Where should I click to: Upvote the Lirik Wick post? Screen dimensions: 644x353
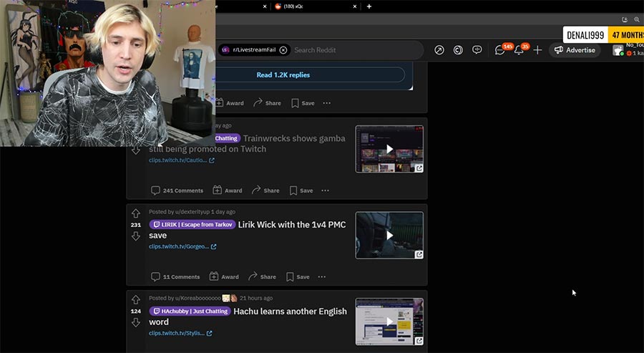(135, 213)
